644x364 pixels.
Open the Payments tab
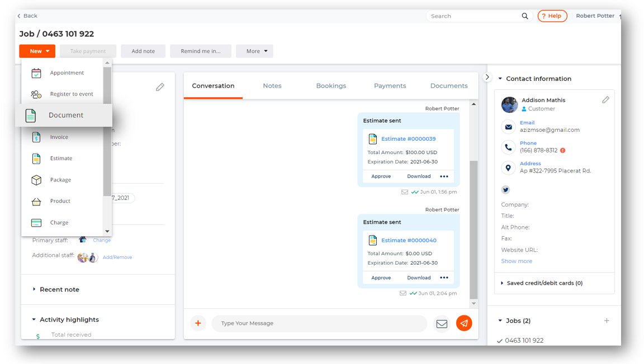pos(390,86)
